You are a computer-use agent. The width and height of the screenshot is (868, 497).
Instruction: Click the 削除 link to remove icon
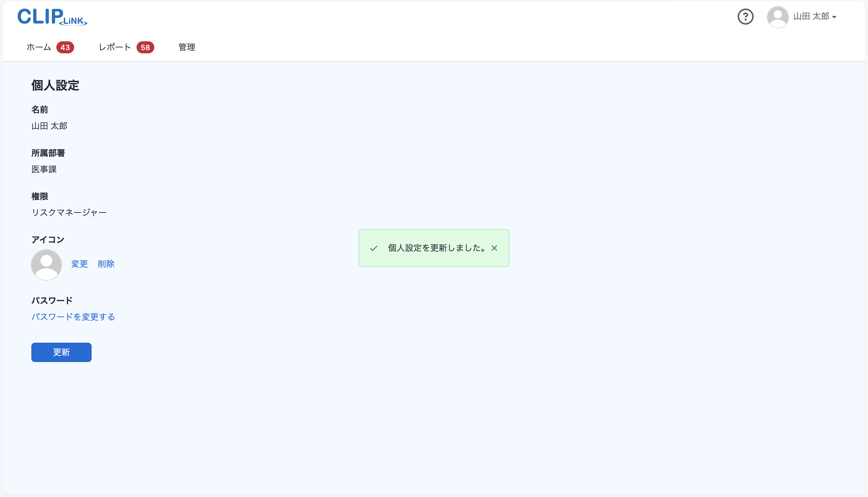[106, 264]
